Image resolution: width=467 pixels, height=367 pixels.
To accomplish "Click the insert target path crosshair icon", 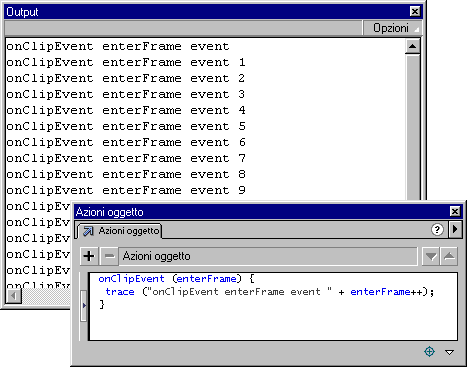I will [429, 351].
